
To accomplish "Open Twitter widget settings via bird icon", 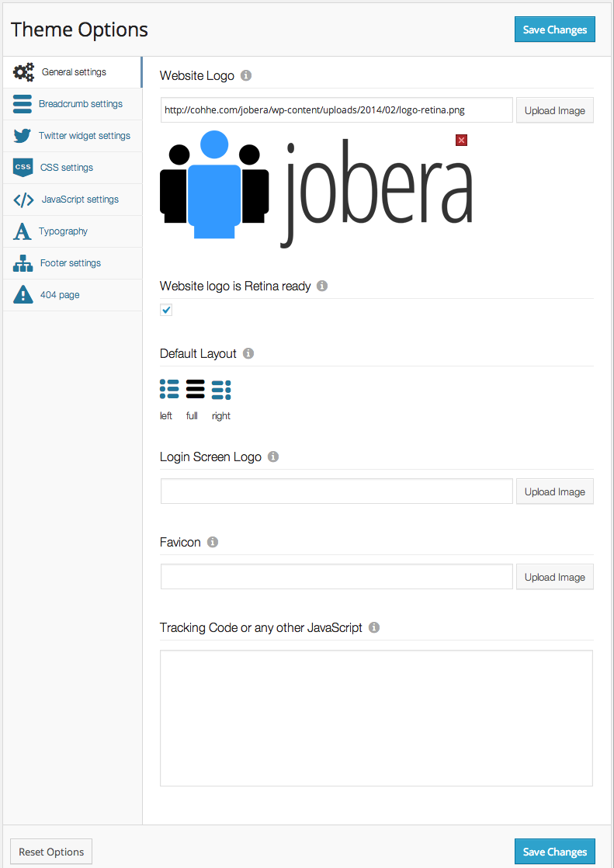I will 23,136.
